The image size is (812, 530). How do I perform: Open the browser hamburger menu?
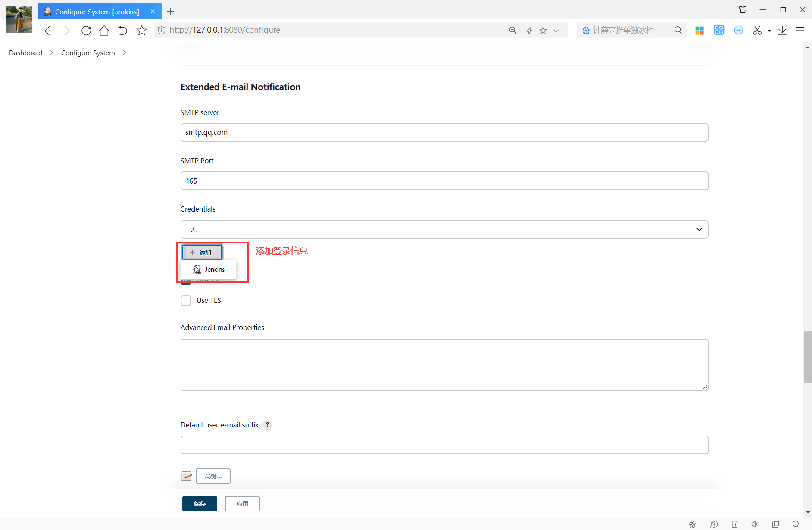[800, 31]
